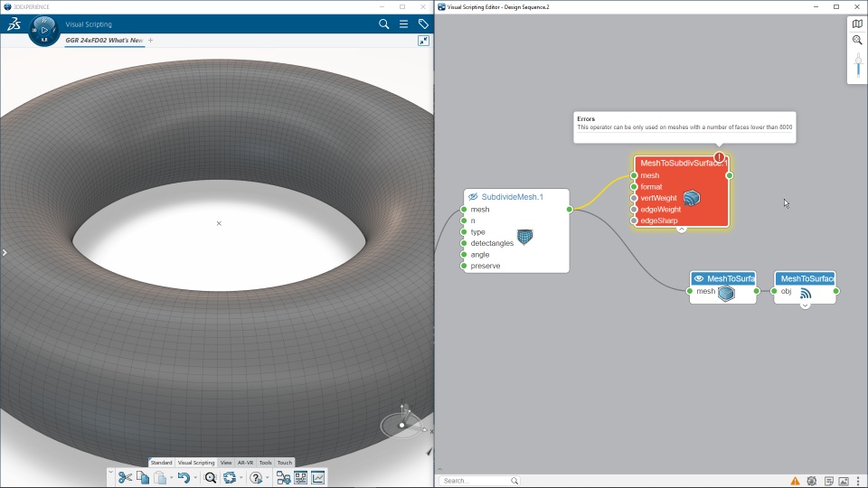Click the error badge on MeshToSubdivSurface.1

(719, 157)
